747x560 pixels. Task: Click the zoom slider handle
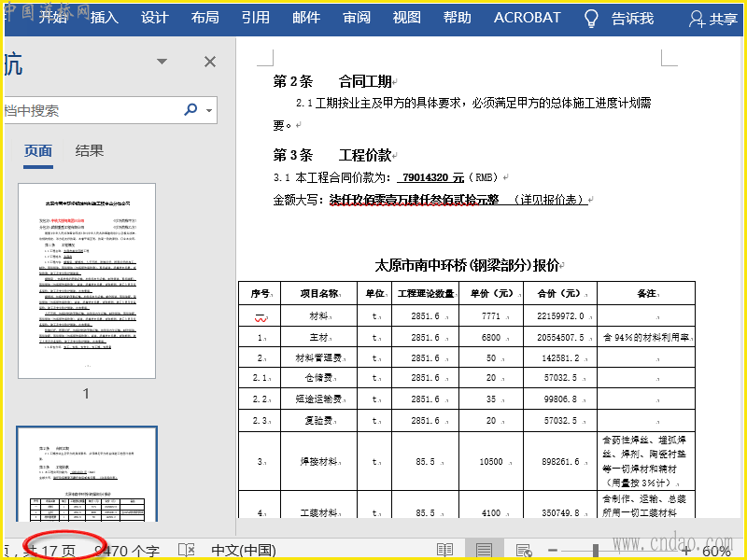point(596,551)
